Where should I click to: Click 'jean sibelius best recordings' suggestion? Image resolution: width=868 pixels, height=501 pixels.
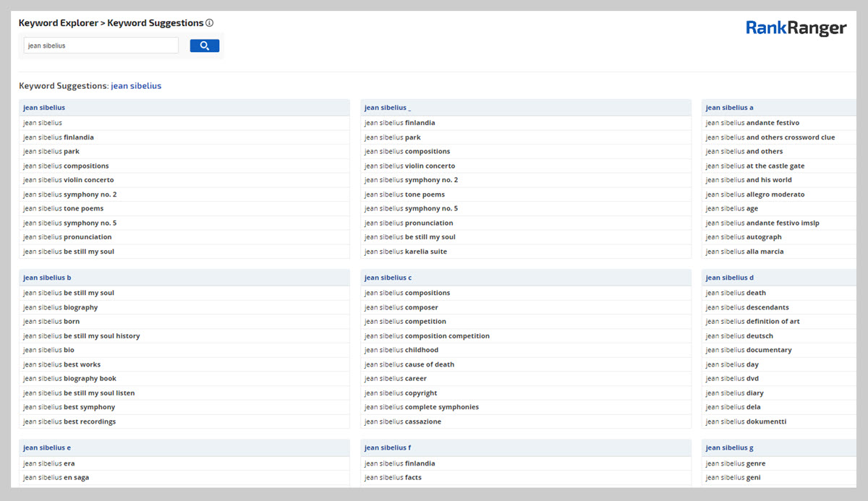point(69,421)
